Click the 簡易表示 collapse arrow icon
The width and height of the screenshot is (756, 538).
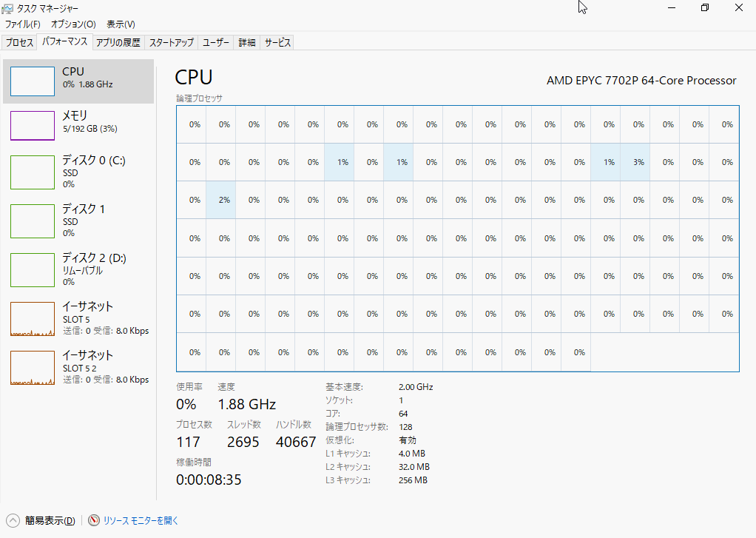point(13,520)
